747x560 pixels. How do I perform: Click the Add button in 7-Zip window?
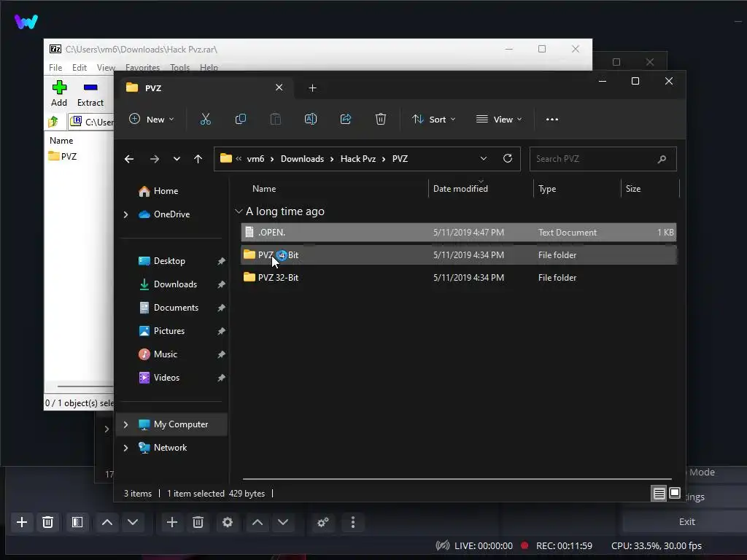tap(59, 93)
